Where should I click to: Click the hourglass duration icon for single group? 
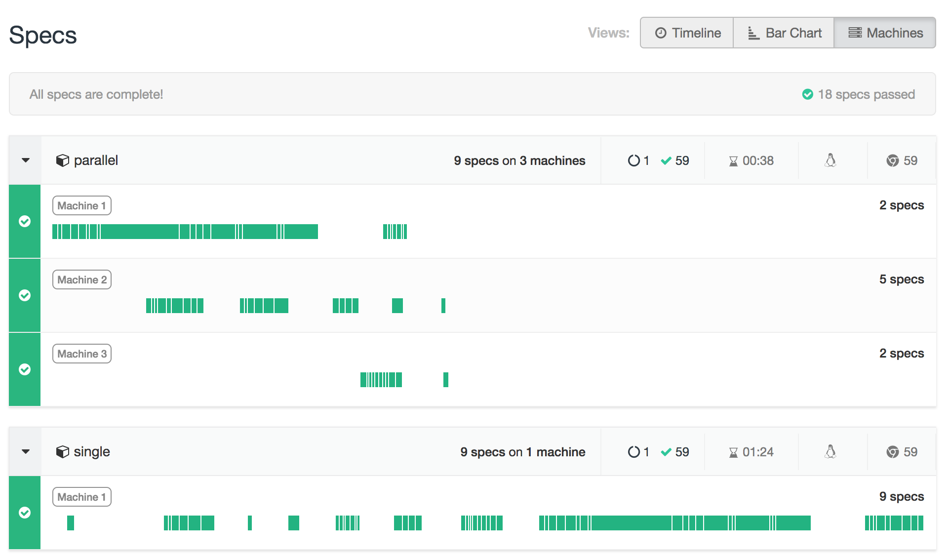coord(733,452)
